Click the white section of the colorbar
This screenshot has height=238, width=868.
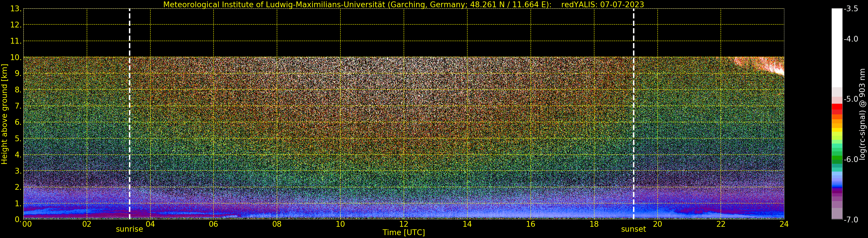tap(837, 48)
